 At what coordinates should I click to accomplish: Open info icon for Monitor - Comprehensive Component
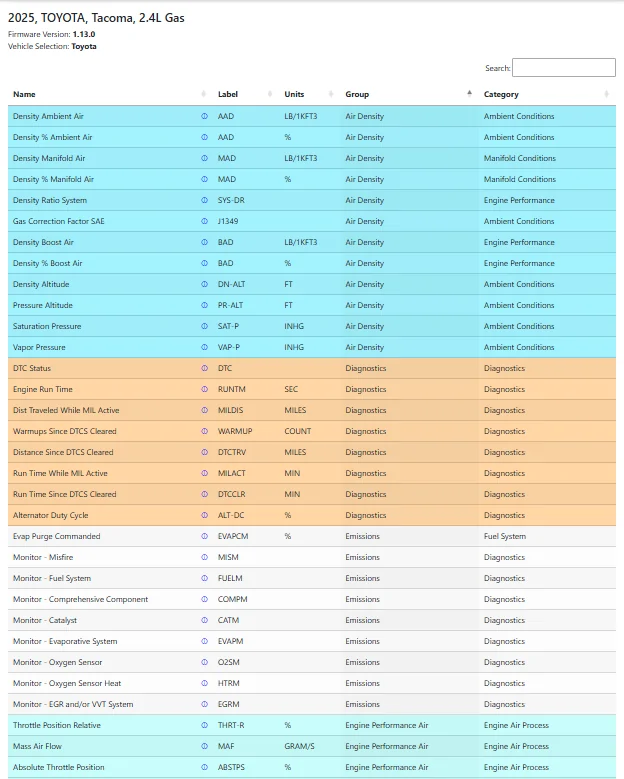pyautogui.click(x=204, y=599)
